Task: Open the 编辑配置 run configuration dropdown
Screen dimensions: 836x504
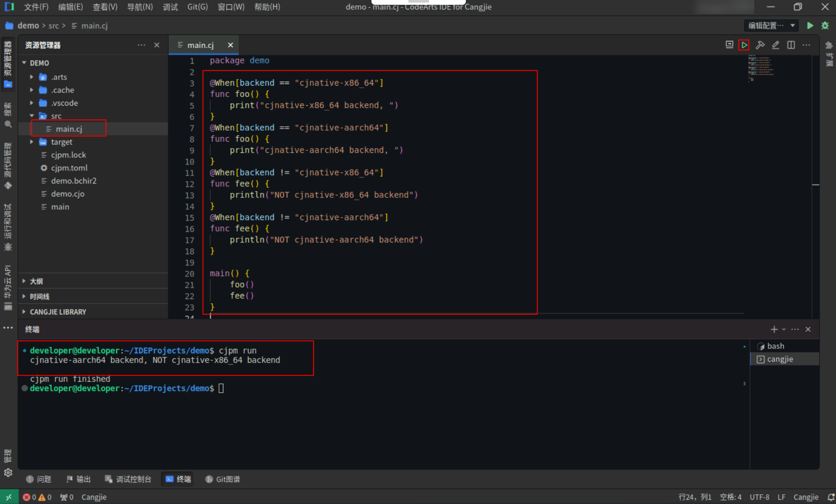Action: click(x=771, y=26)
